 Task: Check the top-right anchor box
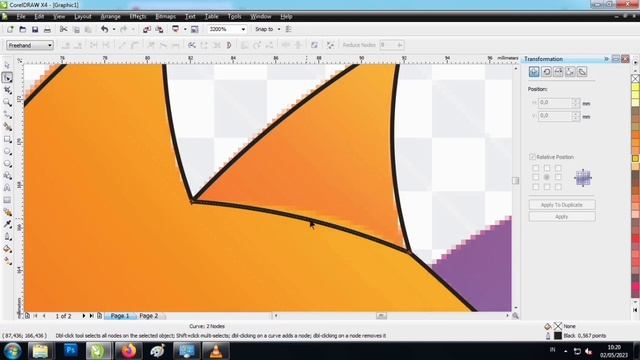point(558,168)
